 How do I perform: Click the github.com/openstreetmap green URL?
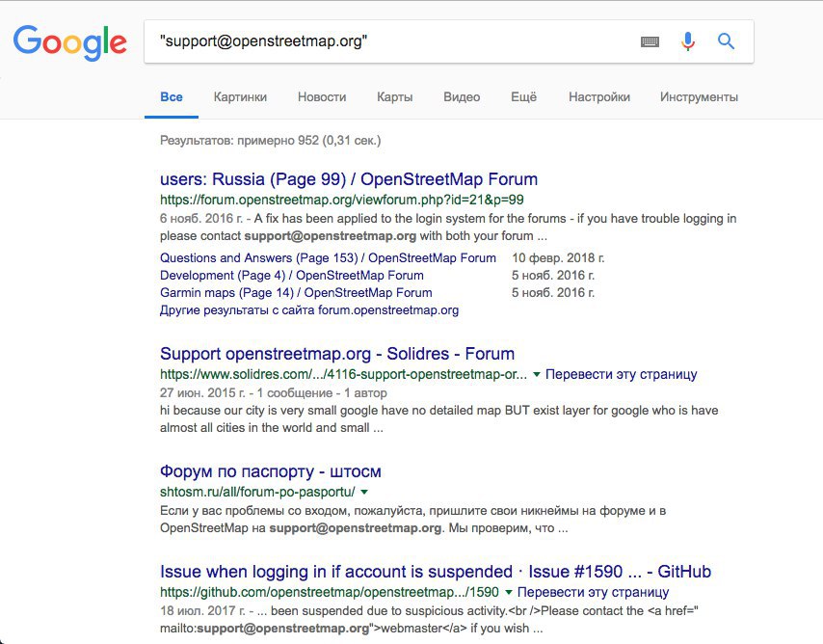330,592
